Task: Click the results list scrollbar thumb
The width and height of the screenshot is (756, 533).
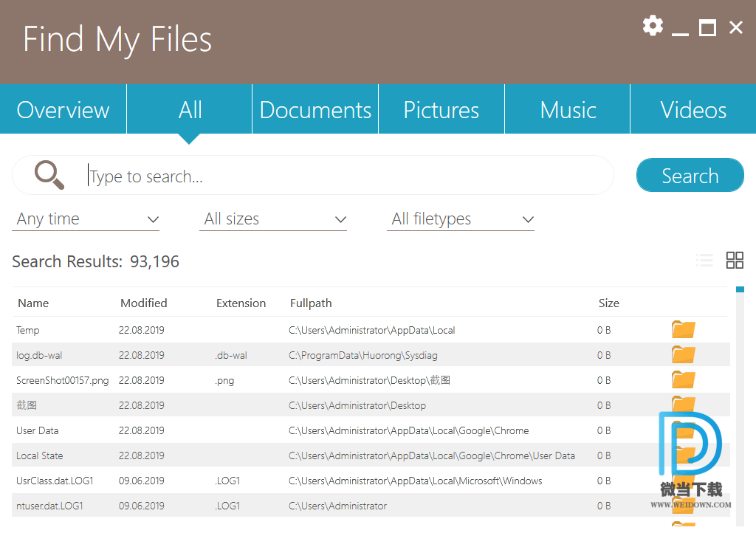Action: pyautogui.click(x=740, y=289)
